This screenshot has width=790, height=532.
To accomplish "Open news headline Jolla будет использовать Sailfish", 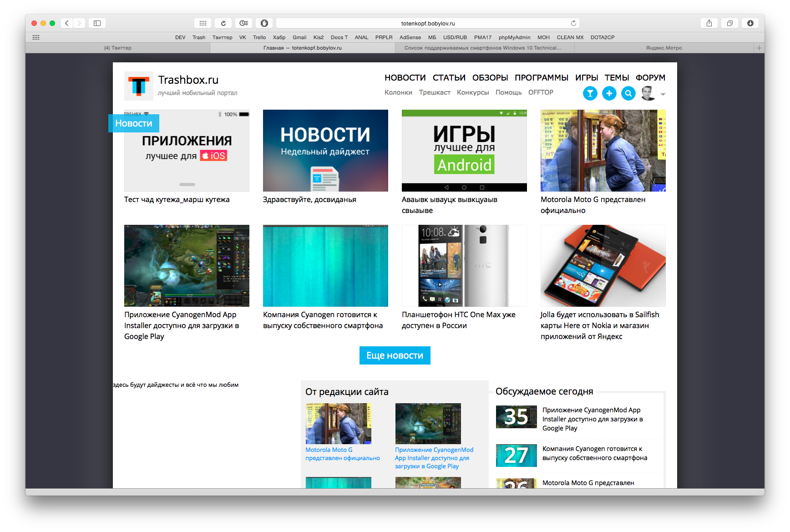I will [x=600, y=326].
